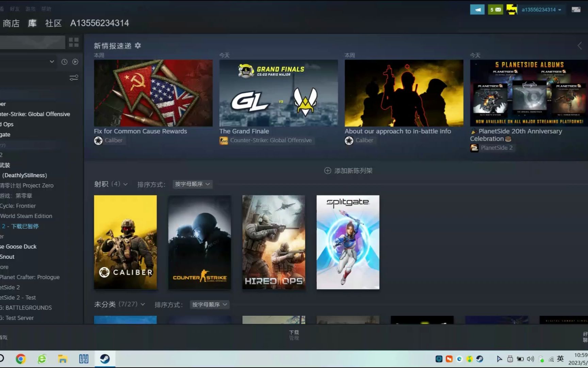The width and height of the screenshot is (588, 368).
Task: Open The Grand Finale news thumbnail
Action: tap(278, 93)
